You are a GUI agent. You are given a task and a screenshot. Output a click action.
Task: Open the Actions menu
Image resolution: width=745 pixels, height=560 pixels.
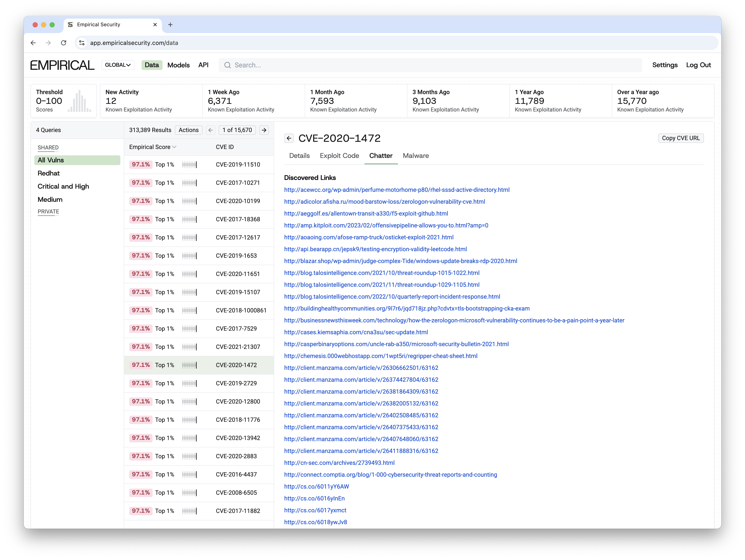click(x=188, y=130)
